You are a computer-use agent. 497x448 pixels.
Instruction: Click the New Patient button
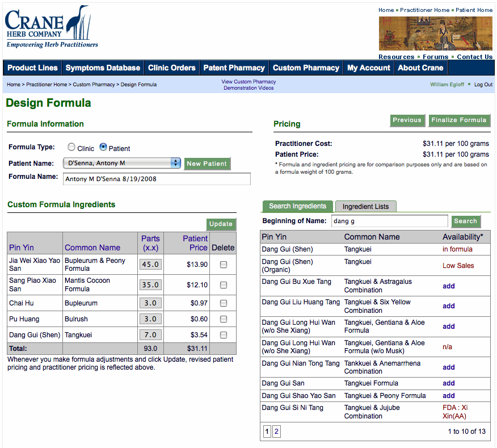point(207,164)
